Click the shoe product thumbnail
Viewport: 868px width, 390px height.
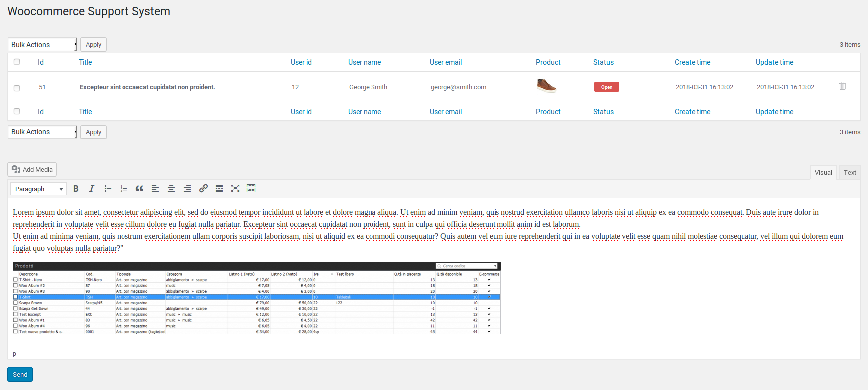pyautogui.click(x=546, y=86)
